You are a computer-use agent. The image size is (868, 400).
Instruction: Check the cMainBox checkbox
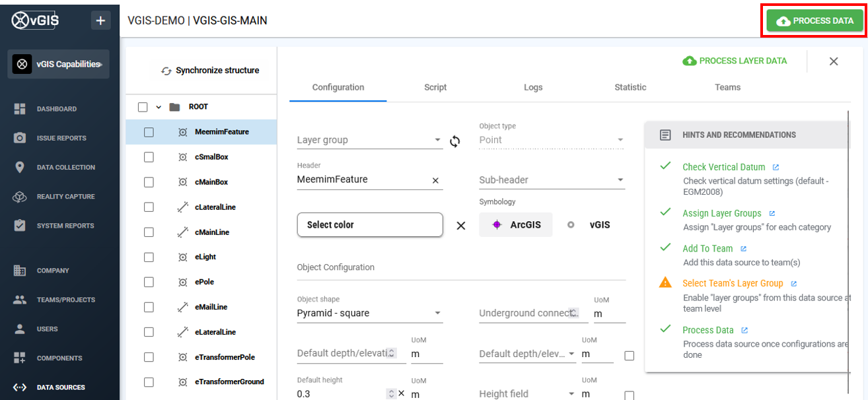[x=149, y=182]
